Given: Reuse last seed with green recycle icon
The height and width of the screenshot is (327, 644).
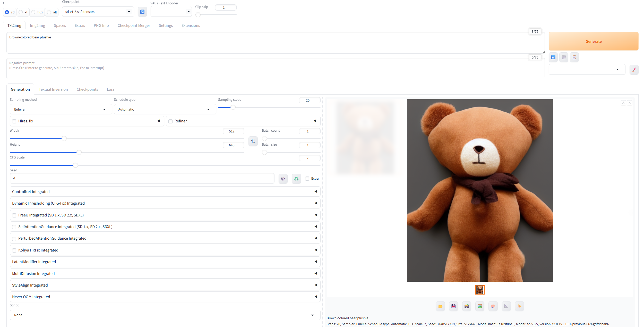Looking at the screenshot, I should pos(296,178).
